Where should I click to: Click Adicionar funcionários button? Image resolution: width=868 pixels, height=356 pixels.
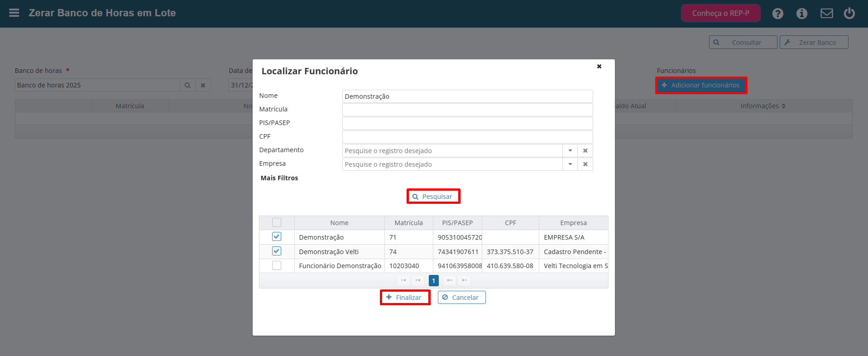point(701,85)
